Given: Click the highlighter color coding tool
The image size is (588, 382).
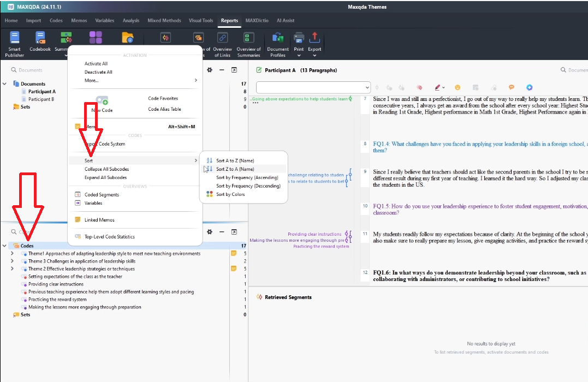Looking at the screenshot, I should click(437, 87).
